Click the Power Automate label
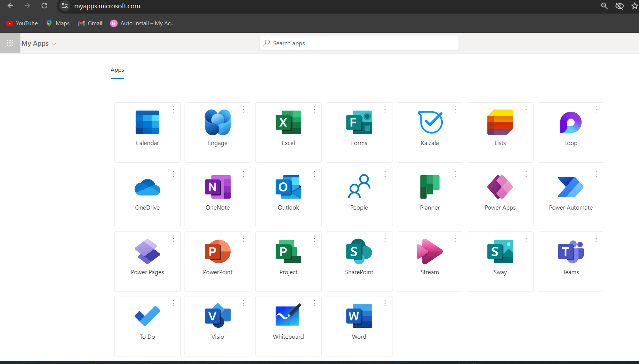The image size is (639, 364). point(571,208)
